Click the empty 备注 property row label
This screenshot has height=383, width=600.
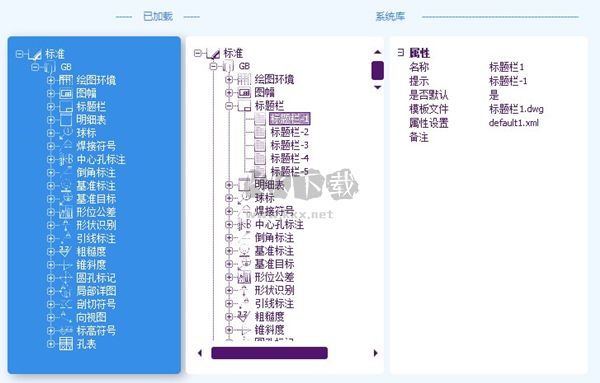(x=419, y=137)
